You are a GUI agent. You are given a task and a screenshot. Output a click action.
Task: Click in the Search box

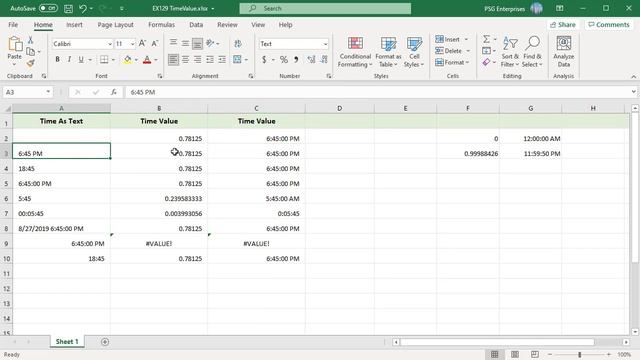click(x=325, y=8)
